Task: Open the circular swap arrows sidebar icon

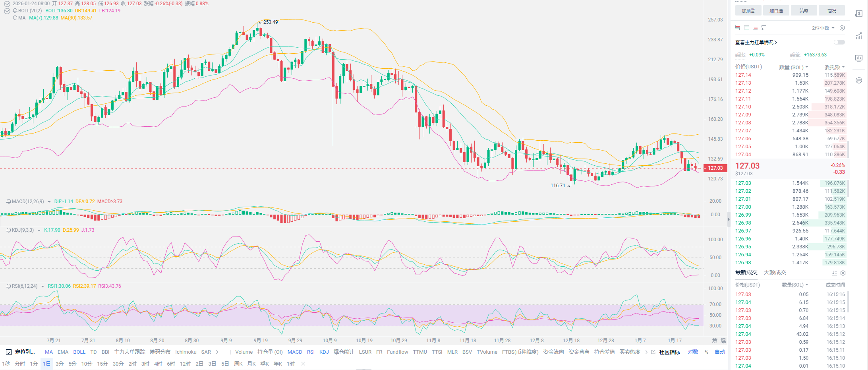Action: click(859, 80)
